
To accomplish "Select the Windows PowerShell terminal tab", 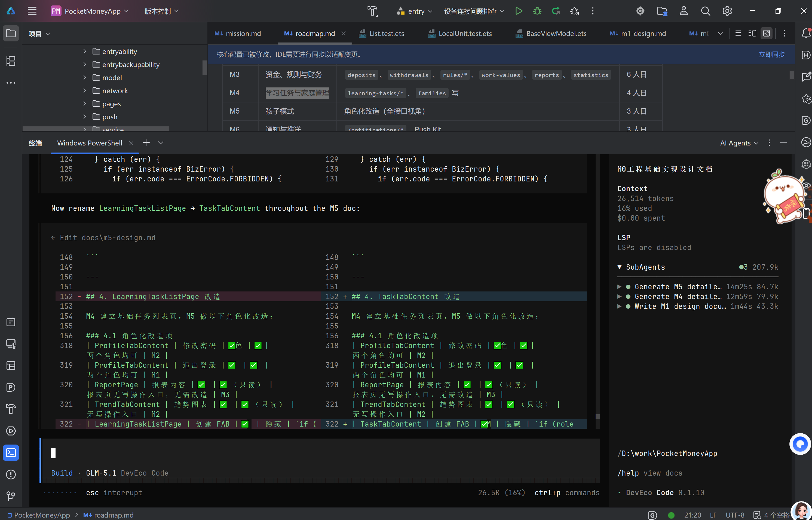I will tap(89, 143).
